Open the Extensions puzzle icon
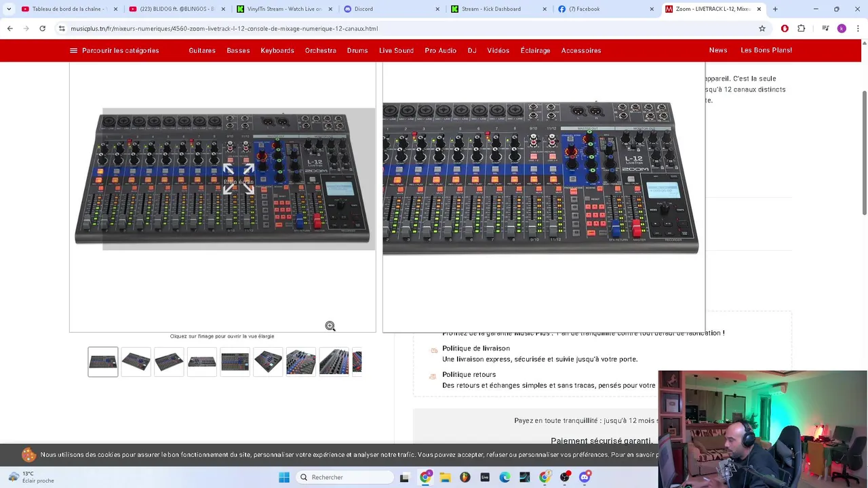868x488 pixels. pyautogui.click(x=802, y=28)
